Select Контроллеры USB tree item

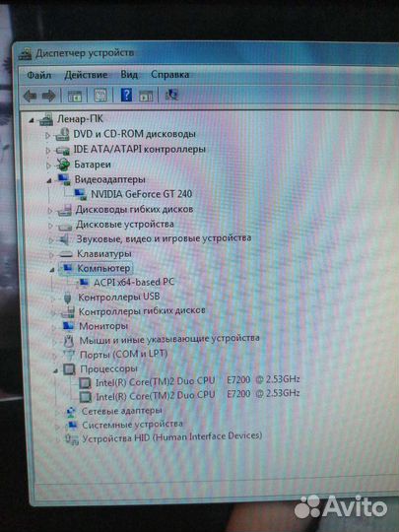(x=119, y=297)
